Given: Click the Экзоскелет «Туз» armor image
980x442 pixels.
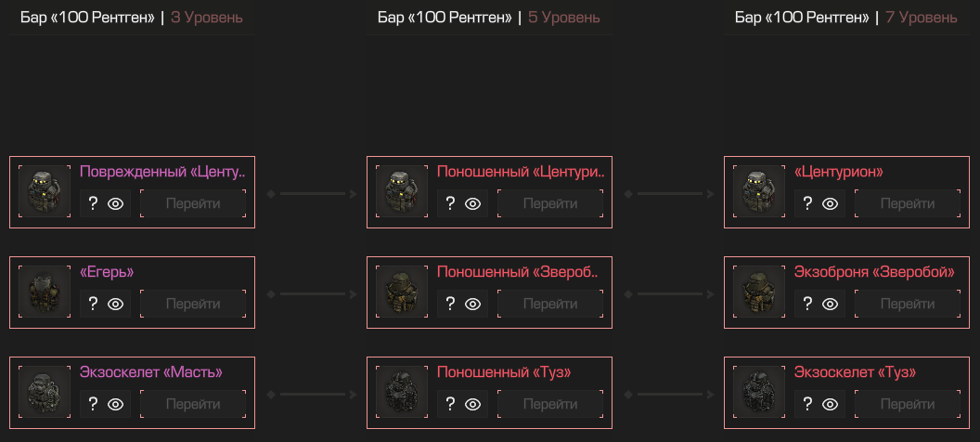Looking at the screenshot, I should (759, 392).
